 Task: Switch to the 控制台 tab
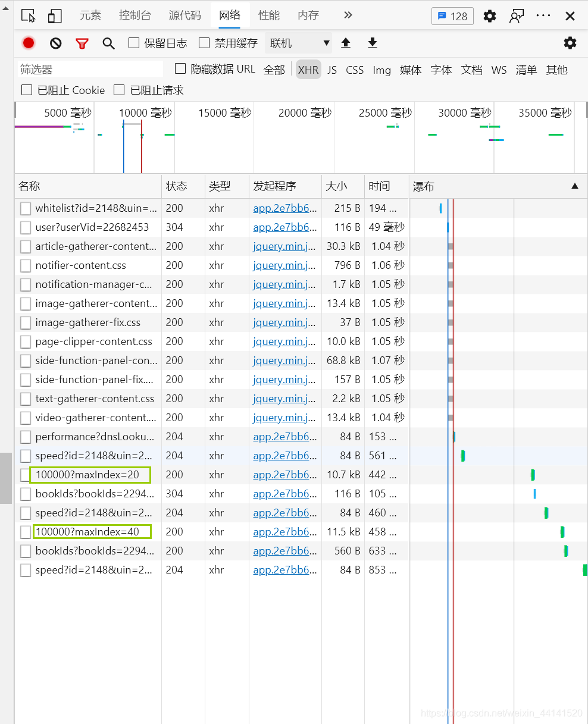click(135, 15)
